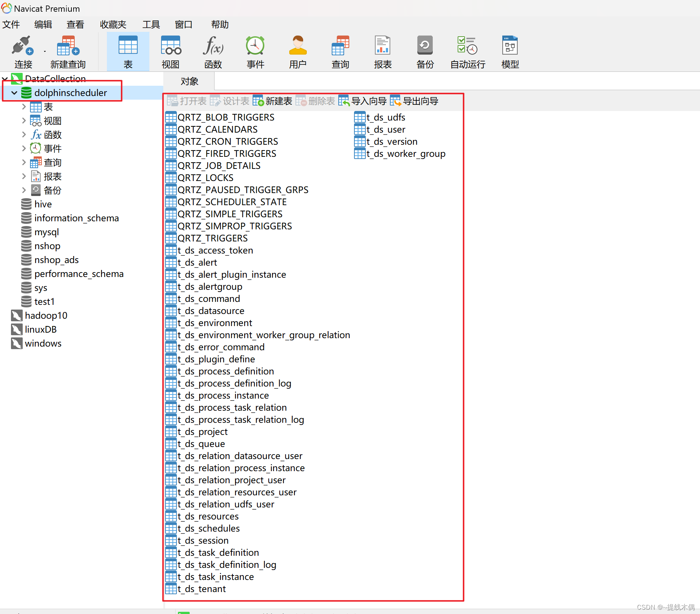Viewport: 700px width, 614px height.
Task: Click the Connection (连接) toolbar icon
Action: click(23, 52)
